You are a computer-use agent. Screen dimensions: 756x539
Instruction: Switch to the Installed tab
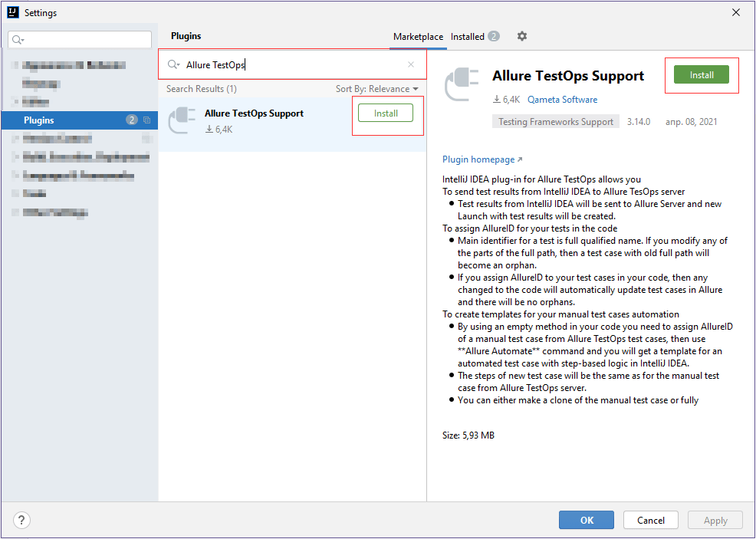[468, 36]
